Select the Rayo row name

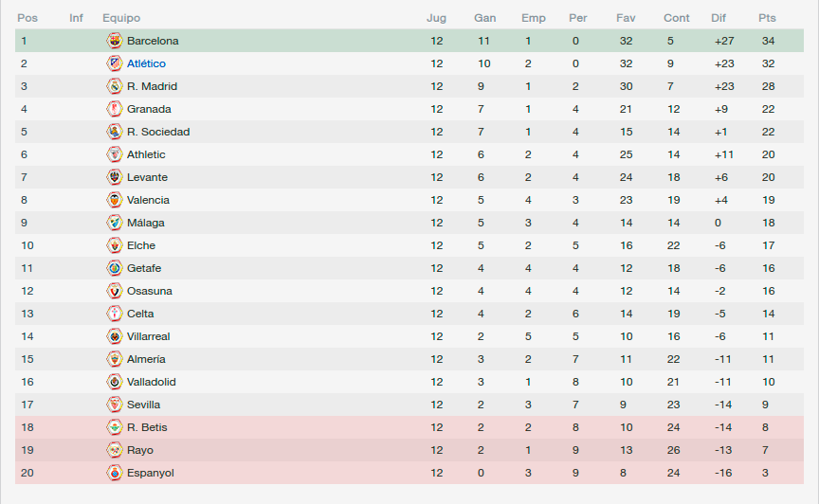click(140, 450)
